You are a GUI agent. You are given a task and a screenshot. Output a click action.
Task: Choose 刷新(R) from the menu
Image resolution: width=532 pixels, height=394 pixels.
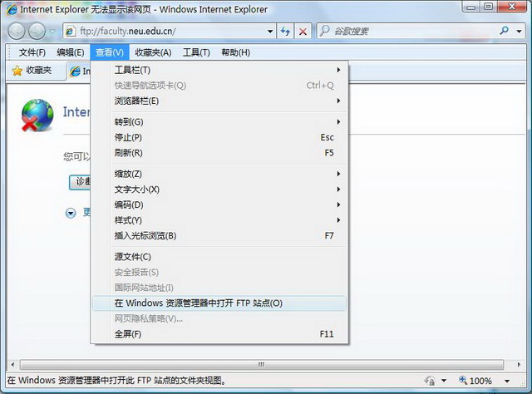219,153
